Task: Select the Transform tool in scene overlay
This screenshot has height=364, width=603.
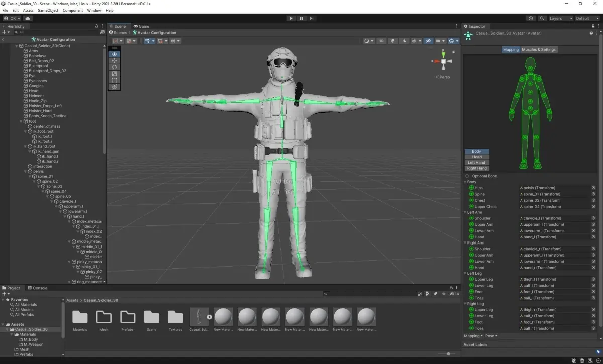Action: [x=114, y=87]
